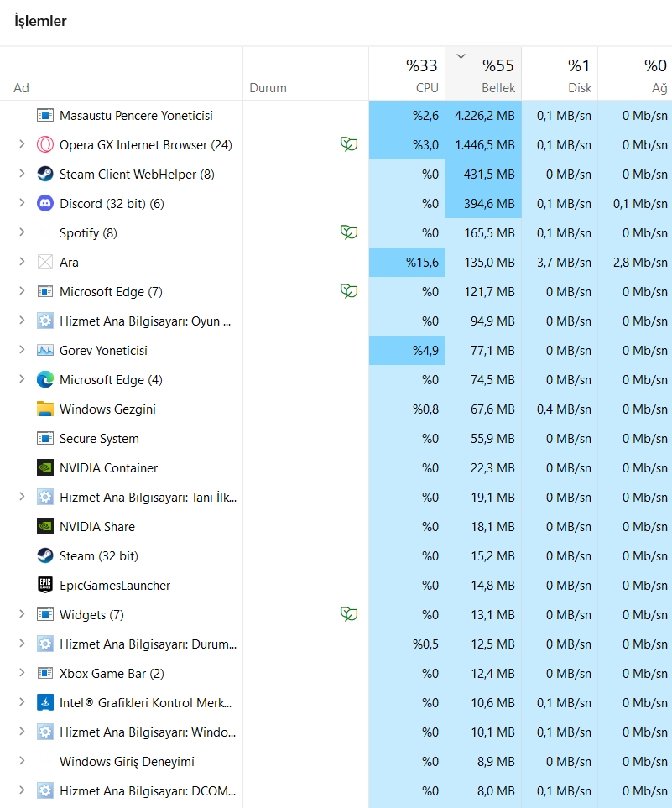Viewport: 672px width, 808px height.
Task: Click the Intel Grafikleri Kontrol Merkezi icon
Action: click(45, 703)
